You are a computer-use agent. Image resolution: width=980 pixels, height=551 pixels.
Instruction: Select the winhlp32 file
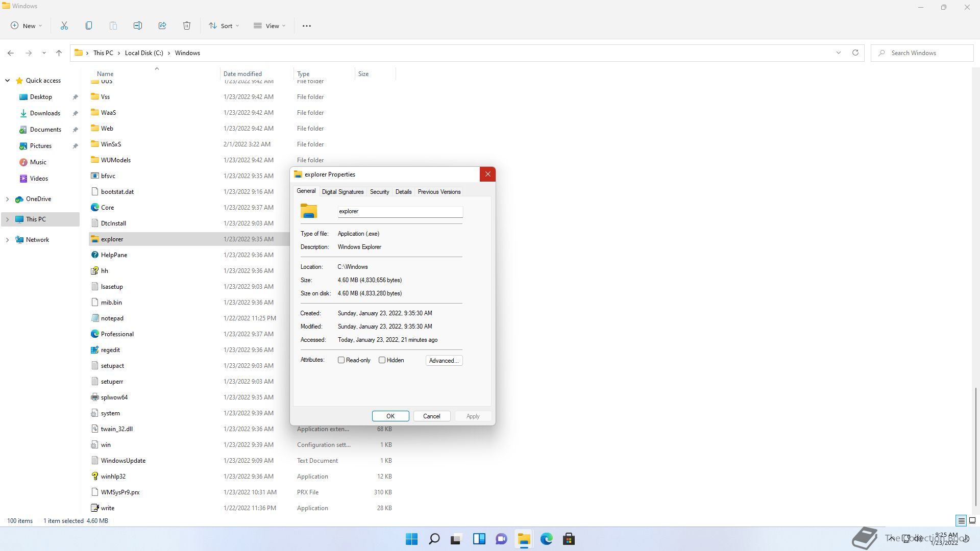(x=113, y=477)
